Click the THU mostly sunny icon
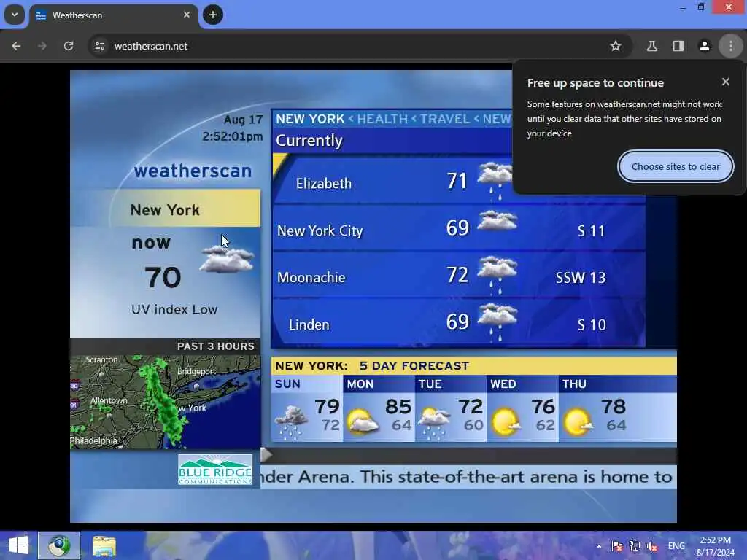747x560 pixels. [578, 421]
